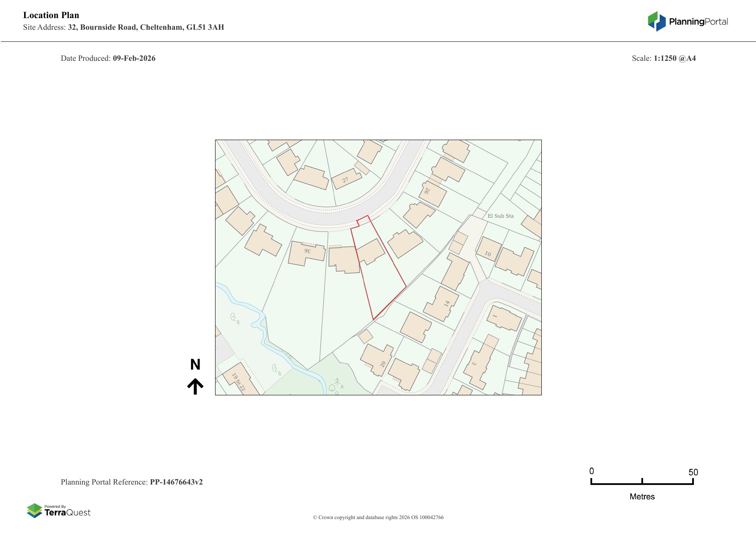Click the TerraQuest layered logo icon

point(34,511)
